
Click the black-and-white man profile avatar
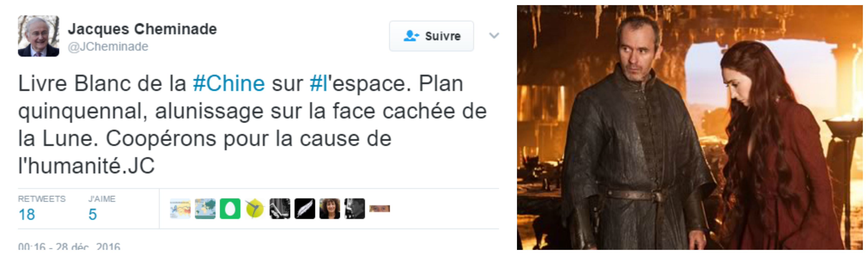click(355, 209)
